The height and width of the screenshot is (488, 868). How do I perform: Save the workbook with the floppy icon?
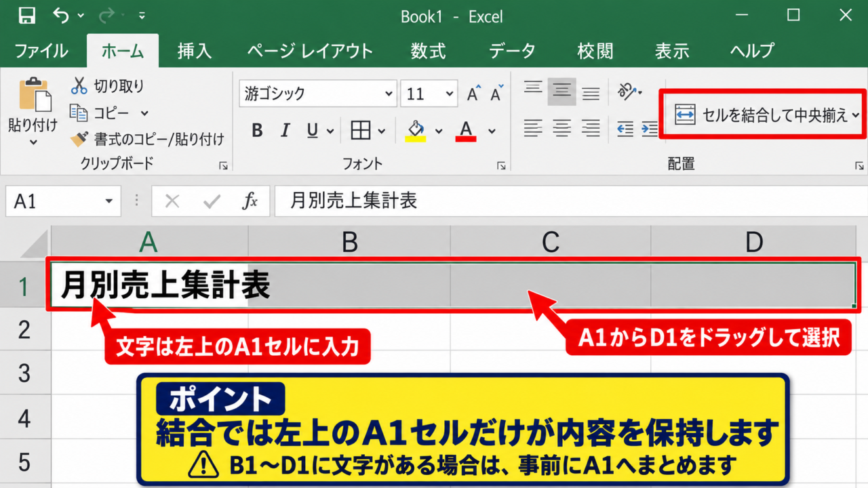click(x=27, y=15)
